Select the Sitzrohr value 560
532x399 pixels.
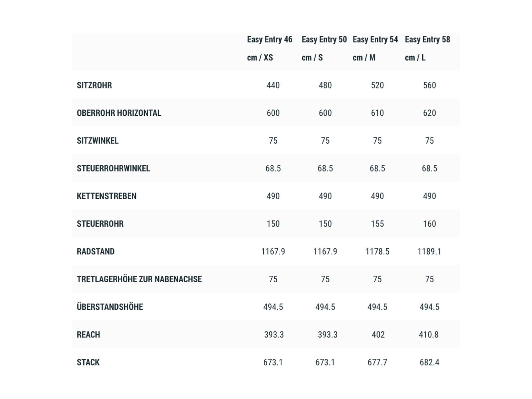(x=429, y=85)
